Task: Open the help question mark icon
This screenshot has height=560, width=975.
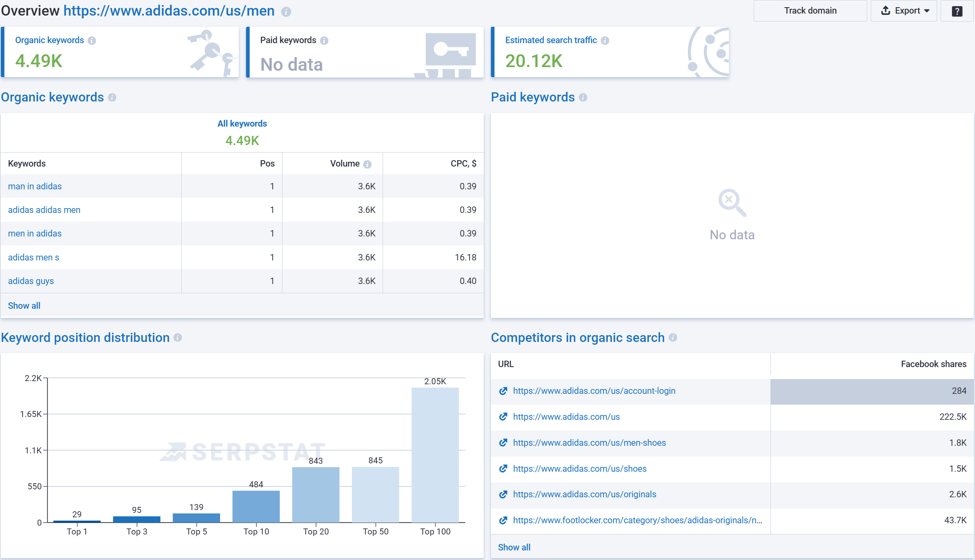Action: (x=957, y=11)
